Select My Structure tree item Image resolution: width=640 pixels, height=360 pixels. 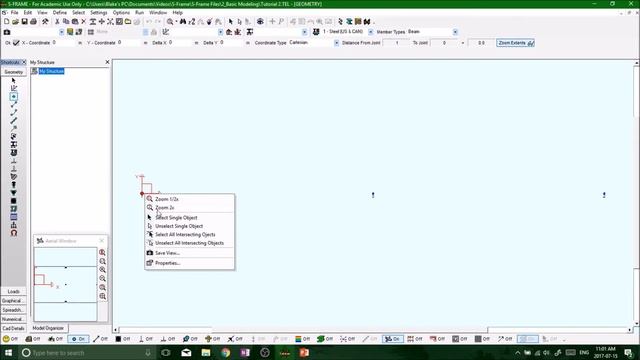tap(51, 71)
